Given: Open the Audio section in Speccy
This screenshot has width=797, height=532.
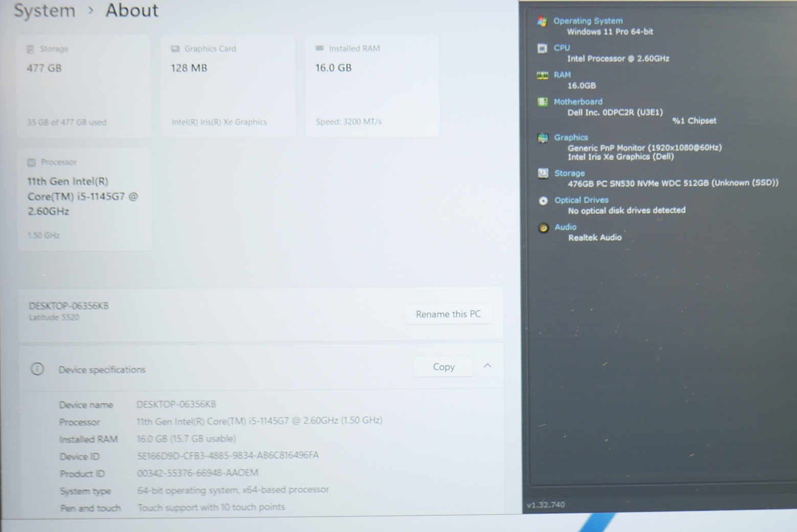Looking at the screenshot, I should click(x=565, y=227).
